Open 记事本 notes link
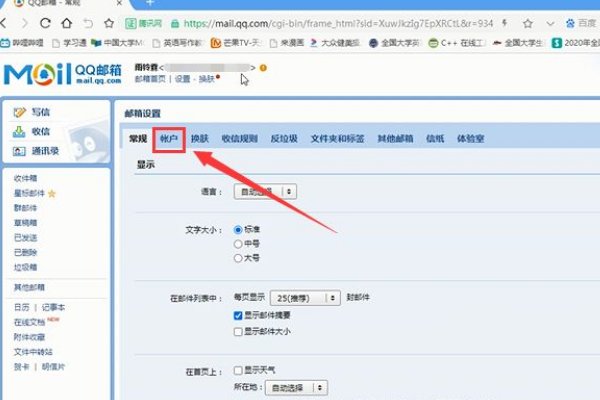600x400 pixels. click(x=53, y=307)
